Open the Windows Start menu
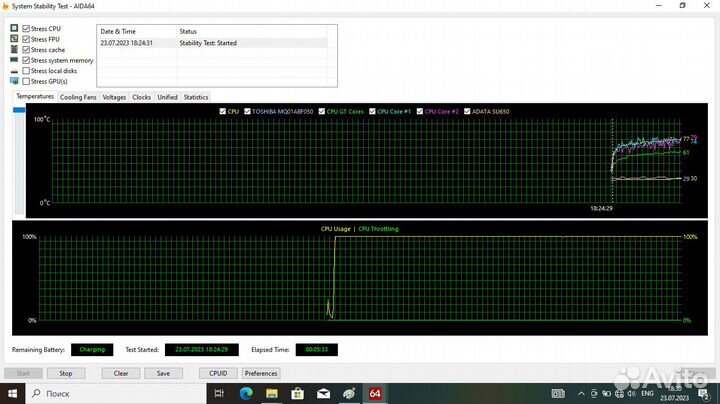Viewport: 720px width, 404px height. click(12, 393)
